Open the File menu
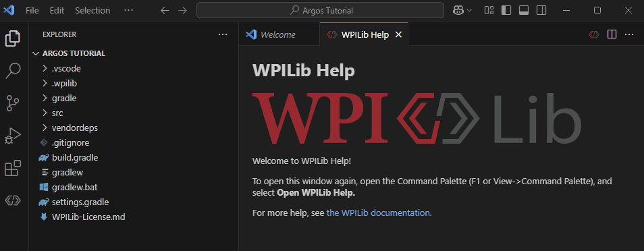 tap(32, 11)
